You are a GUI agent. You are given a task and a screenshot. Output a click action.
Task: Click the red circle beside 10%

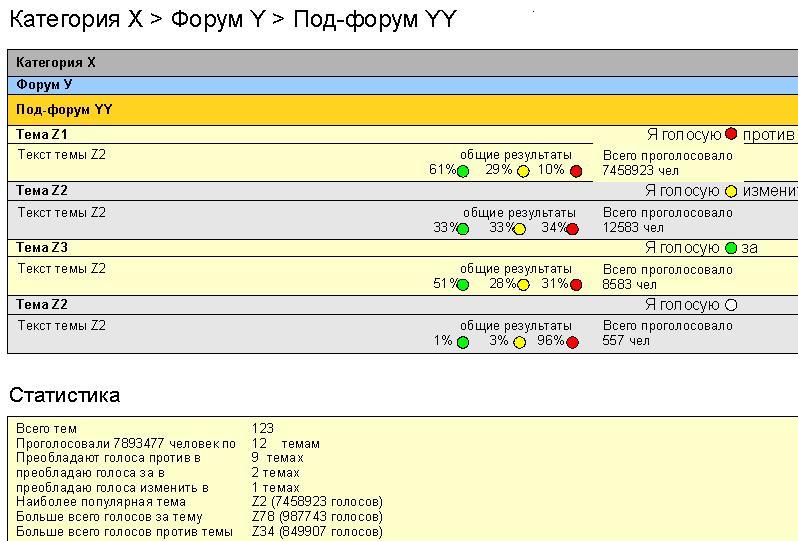(x=575, y=171)
